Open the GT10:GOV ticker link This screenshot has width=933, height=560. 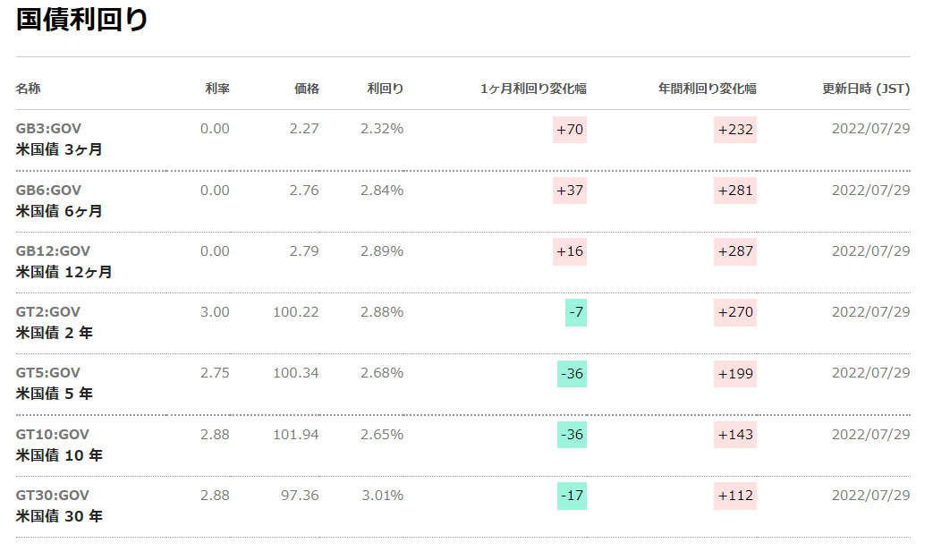(x=53, y=434)
